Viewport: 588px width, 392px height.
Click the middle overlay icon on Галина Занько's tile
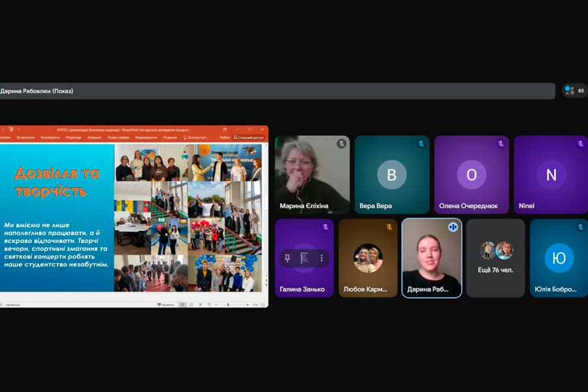click(x=304, y=258)
